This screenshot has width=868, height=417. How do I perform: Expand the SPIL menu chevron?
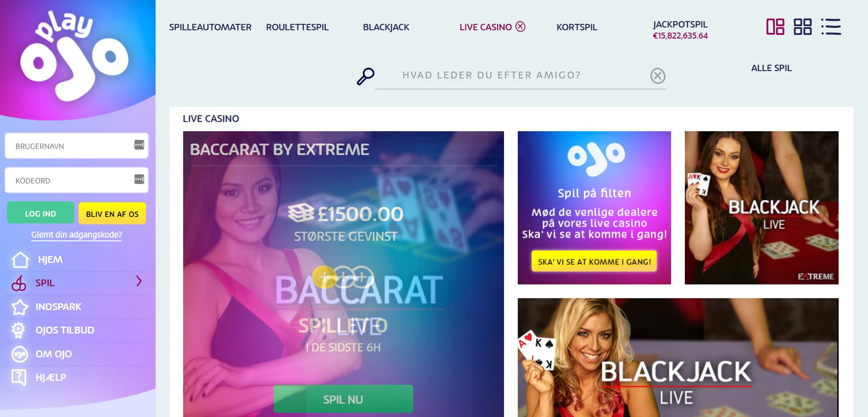[139, 281]
